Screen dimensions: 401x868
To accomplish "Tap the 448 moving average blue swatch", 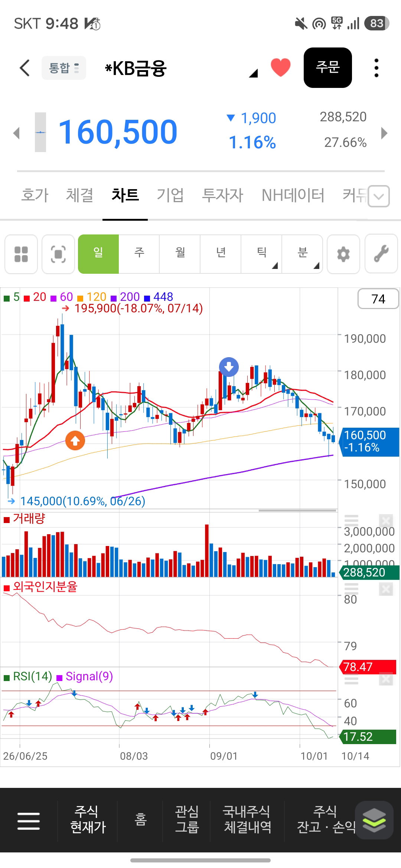I will point(147,298).
